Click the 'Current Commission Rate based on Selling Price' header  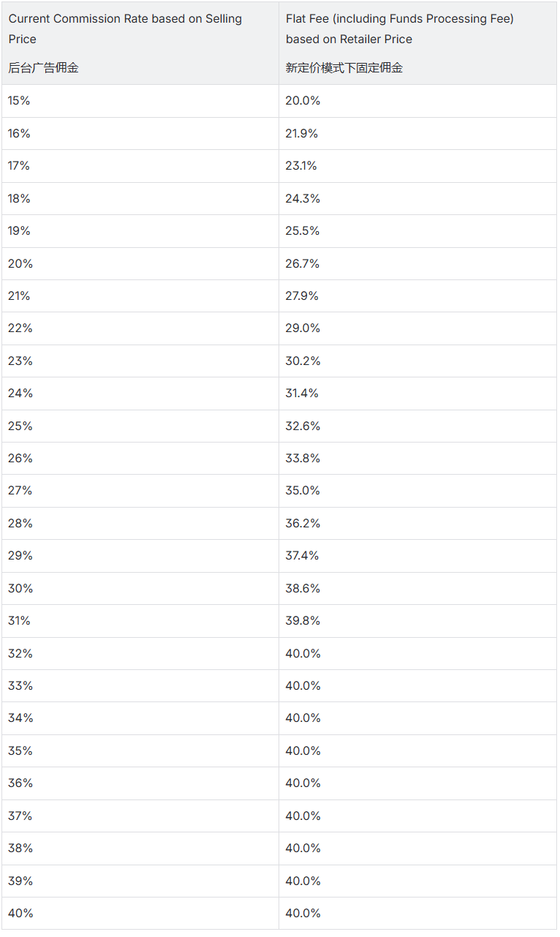click(125, 29)
